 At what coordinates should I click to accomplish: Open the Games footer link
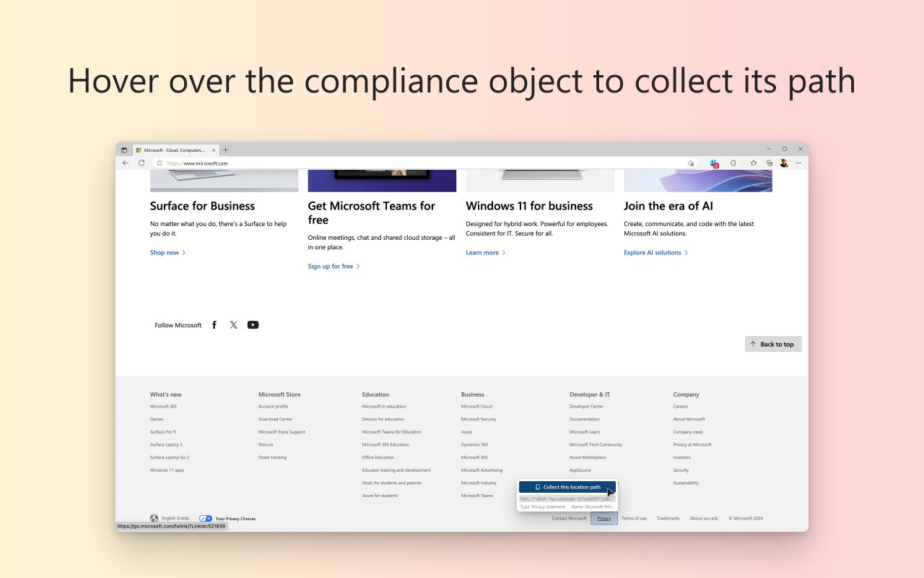tap(157, 419)
